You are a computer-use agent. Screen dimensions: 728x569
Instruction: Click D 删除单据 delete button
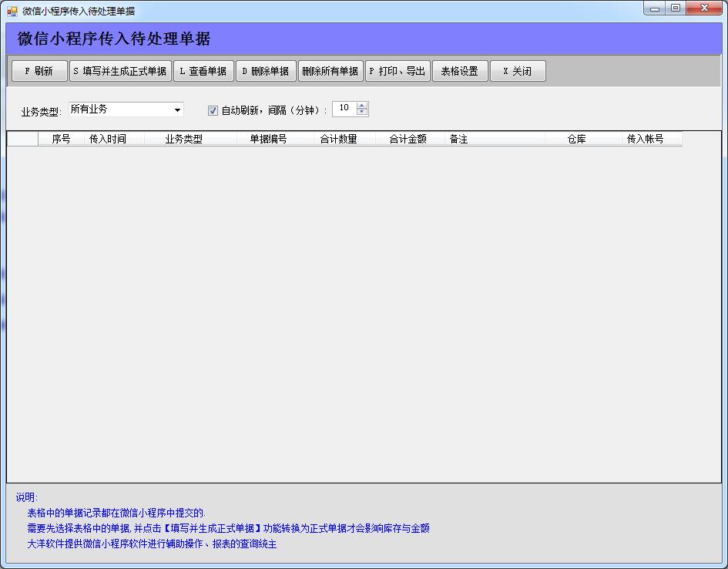point(266,71)
